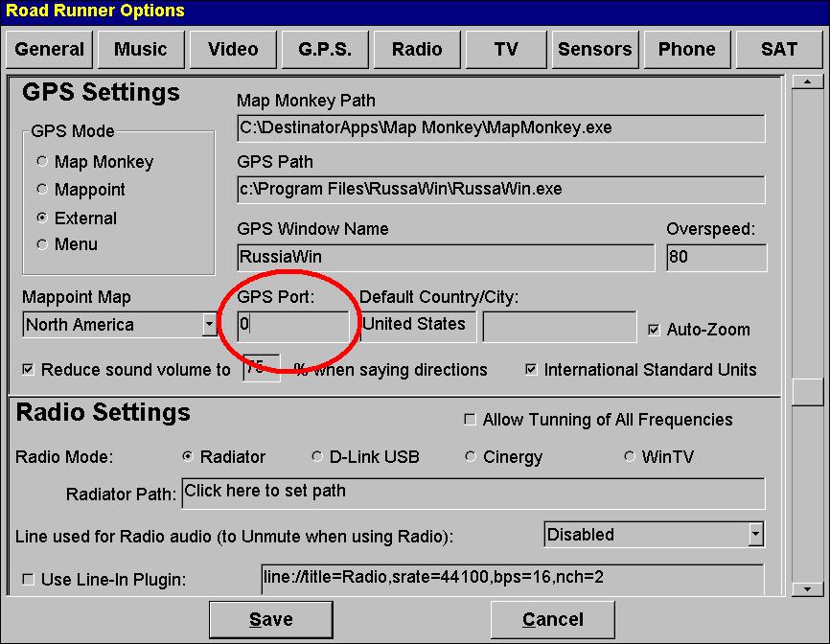
Task: Click the scrollbar down arrow
Action: tap(810, 588)
